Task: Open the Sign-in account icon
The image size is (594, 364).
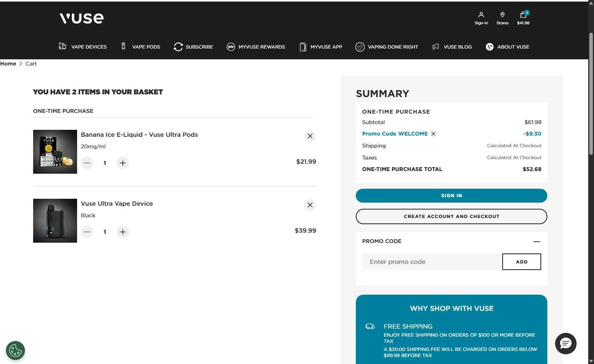Action: (x=481, y=15)
